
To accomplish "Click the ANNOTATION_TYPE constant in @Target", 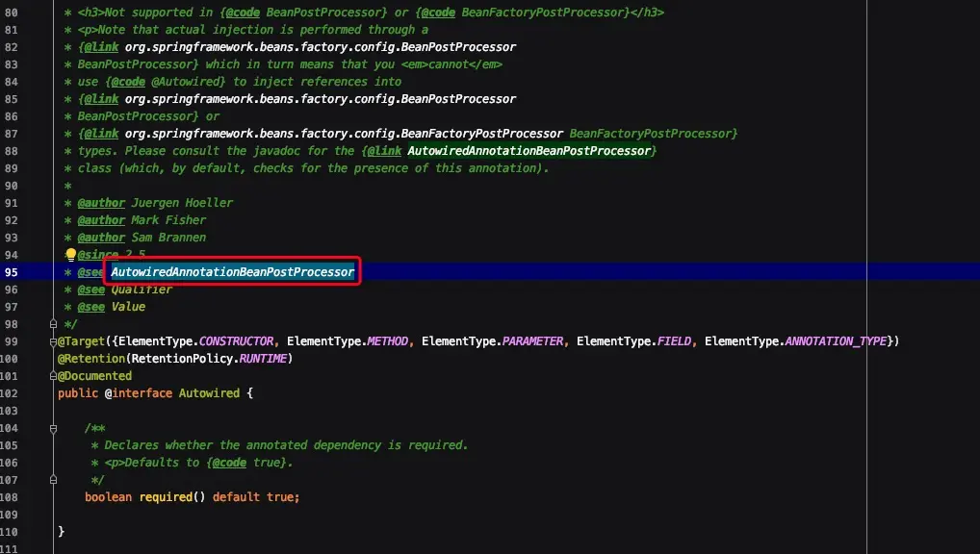I will click(836, 341).
